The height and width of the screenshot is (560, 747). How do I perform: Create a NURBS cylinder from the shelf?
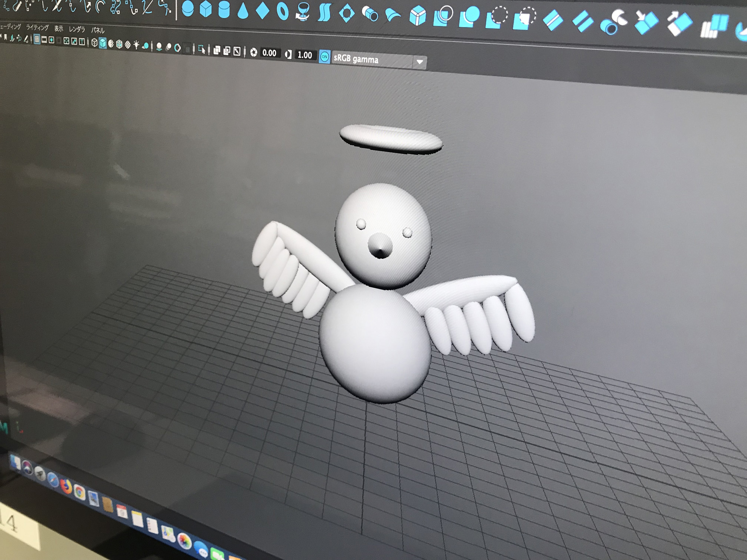(224, 10)
